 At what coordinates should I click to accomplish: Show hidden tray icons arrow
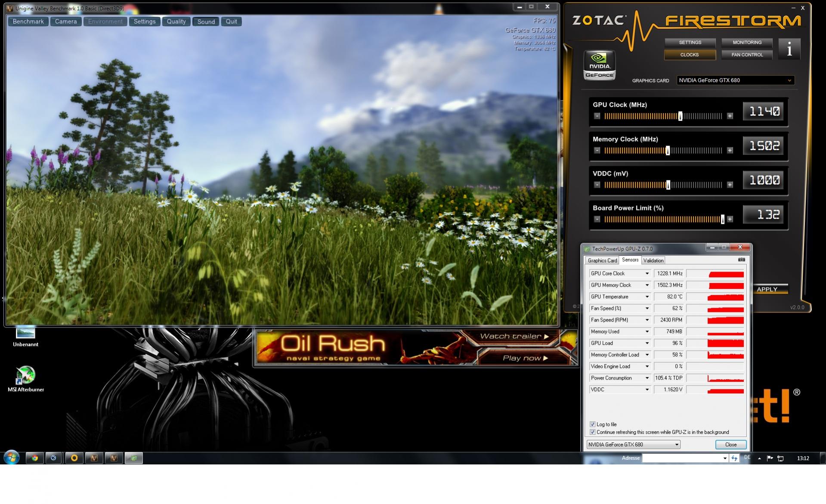(759, 458)
